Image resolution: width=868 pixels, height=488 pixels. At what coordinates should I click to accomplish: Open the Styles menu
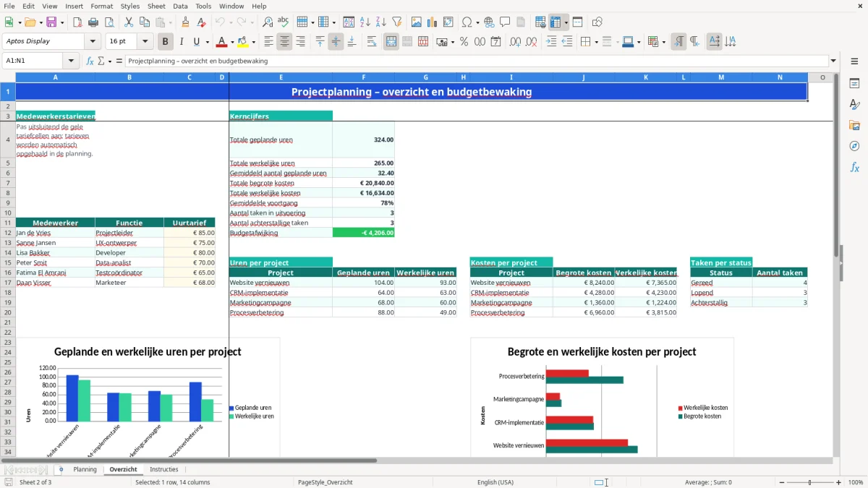[130, 6]
